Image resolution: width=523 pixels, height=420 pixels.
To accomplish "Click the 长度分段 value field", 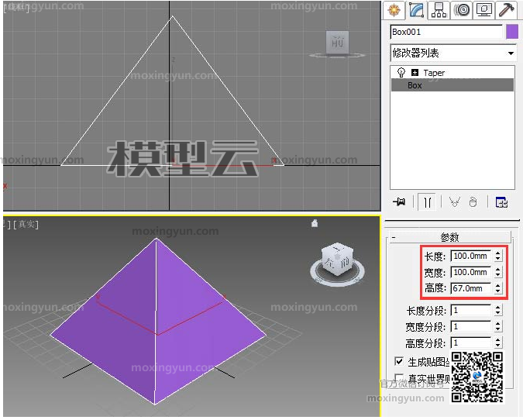I will pos(470,311).
